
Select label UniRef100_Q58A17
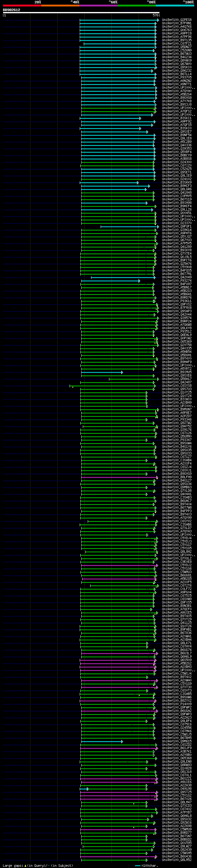177,379
